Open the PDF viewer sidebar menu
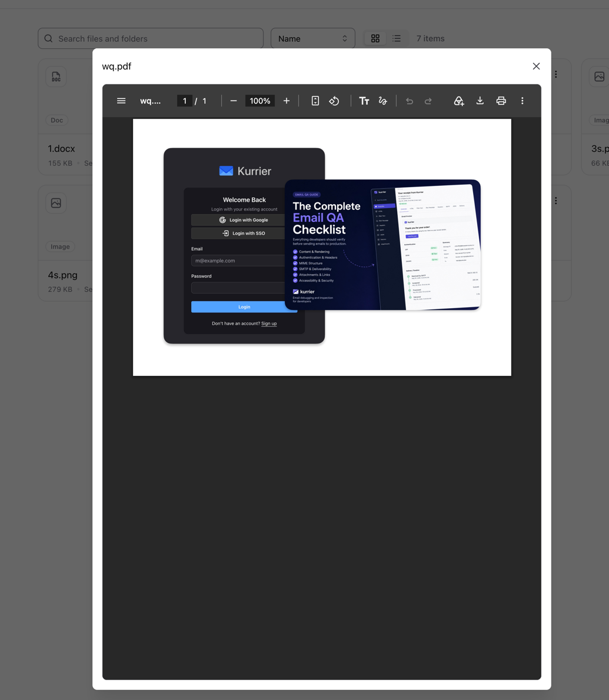The width and height of the screenshot is (609, 700). [x=121, y=101]
